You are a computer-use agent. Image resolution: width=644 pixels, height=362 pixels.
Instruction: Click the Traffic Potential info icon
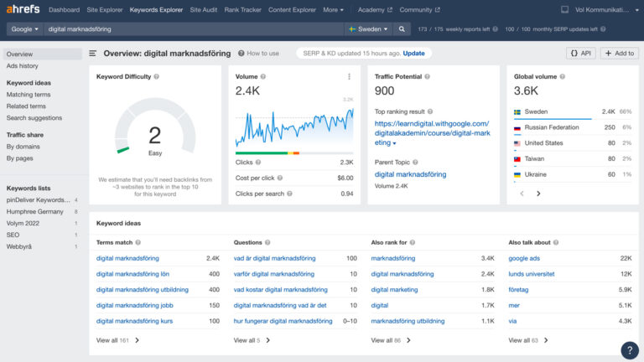pyautogui.click(x=428, y=77)
